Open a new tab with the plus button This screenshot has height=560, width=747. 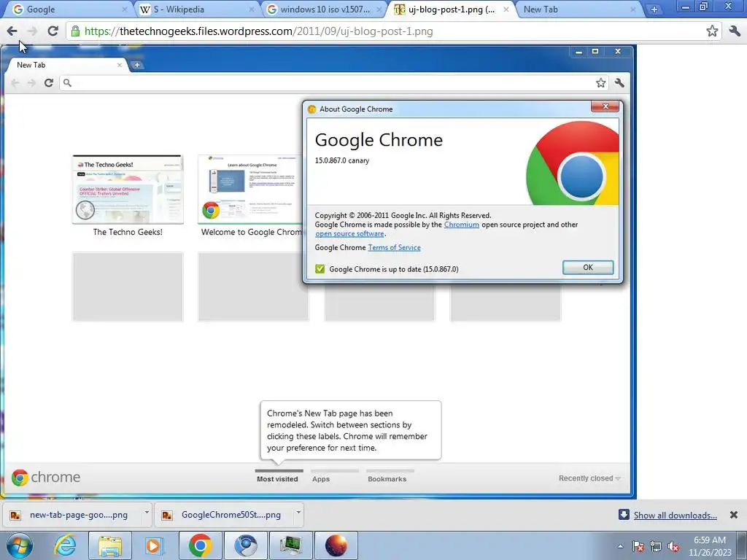[654, 9]
